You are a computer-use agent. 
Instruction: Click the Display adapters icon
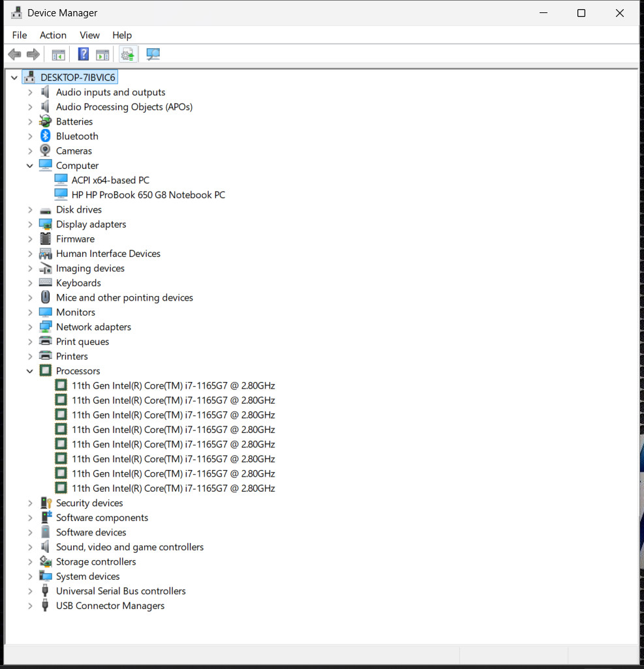click(45, 224)
